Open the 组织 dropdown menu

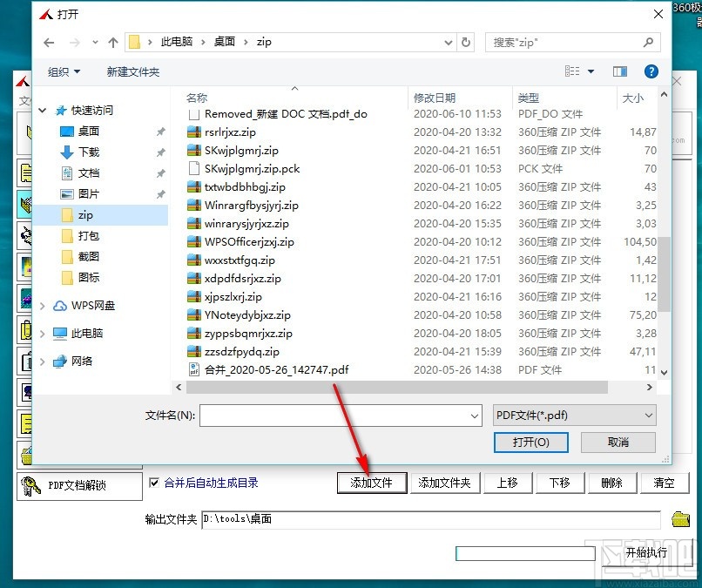[x=61, y=71]
